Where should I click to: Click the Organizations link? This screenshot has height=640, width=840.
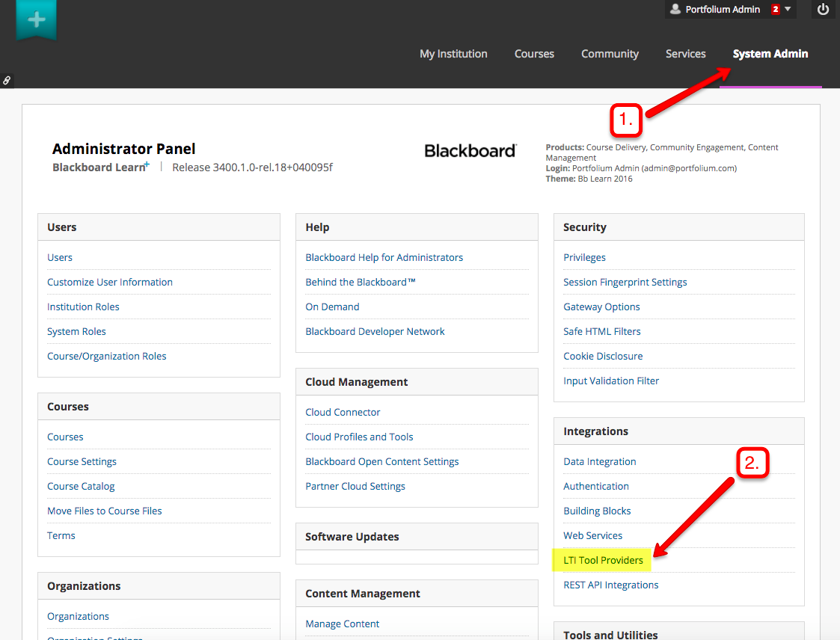[x=79, y=616]
